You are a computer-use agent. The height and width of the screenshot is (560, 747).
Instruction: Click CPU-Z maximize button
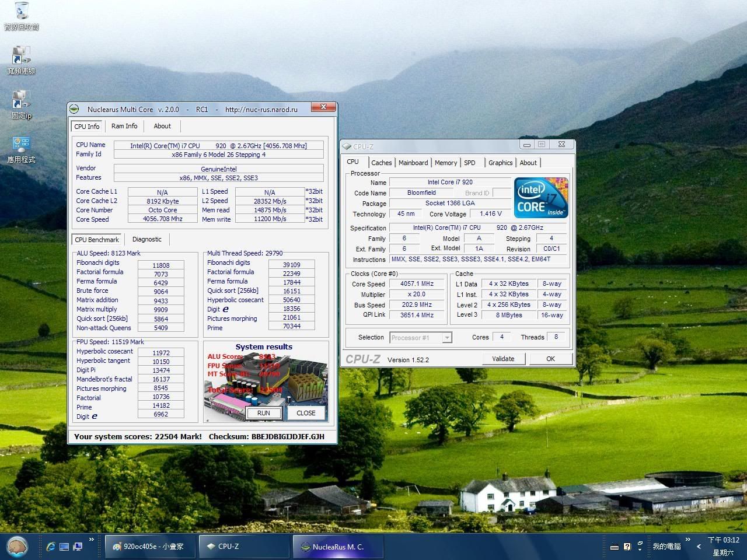(x=541, y=144)
